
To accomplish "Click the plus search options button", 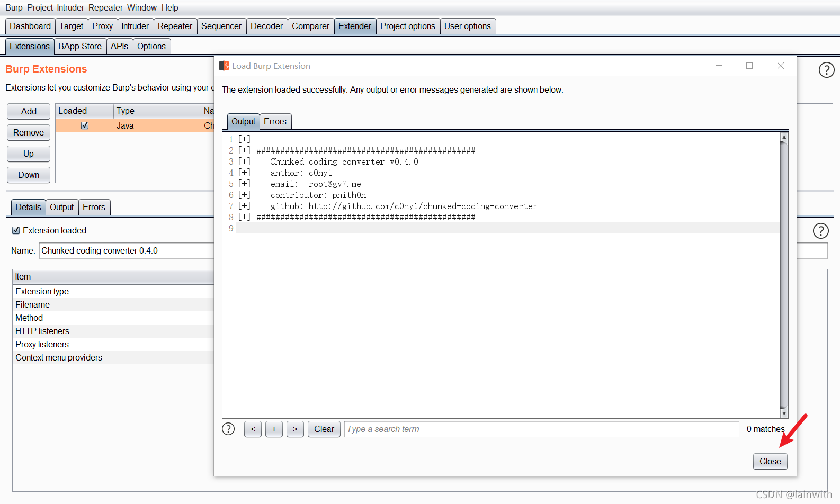I will [x=274, y=429].
